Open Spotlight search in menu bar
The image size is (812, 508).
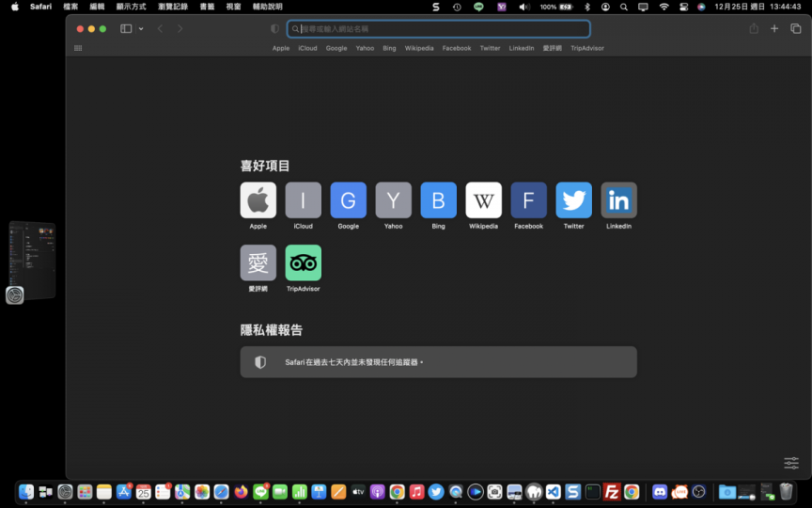click(624, 7)
